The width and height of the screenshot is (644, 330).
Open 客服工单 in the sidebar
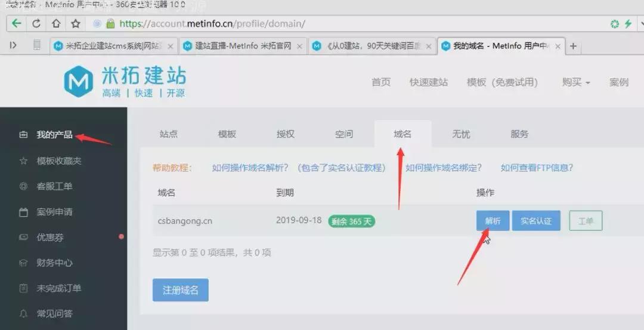coord(54,186)
